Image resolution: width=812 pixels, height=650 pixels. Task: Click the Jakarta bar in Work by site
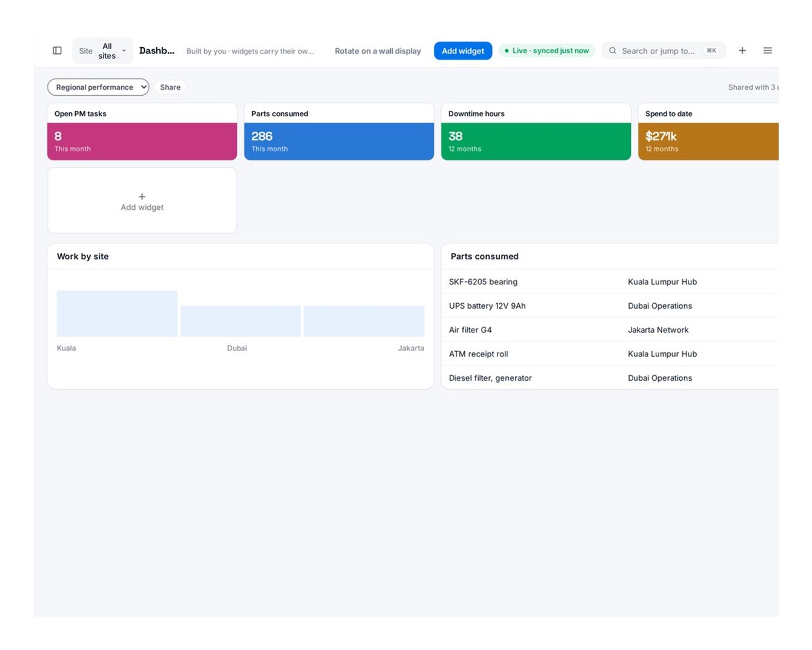364,321
